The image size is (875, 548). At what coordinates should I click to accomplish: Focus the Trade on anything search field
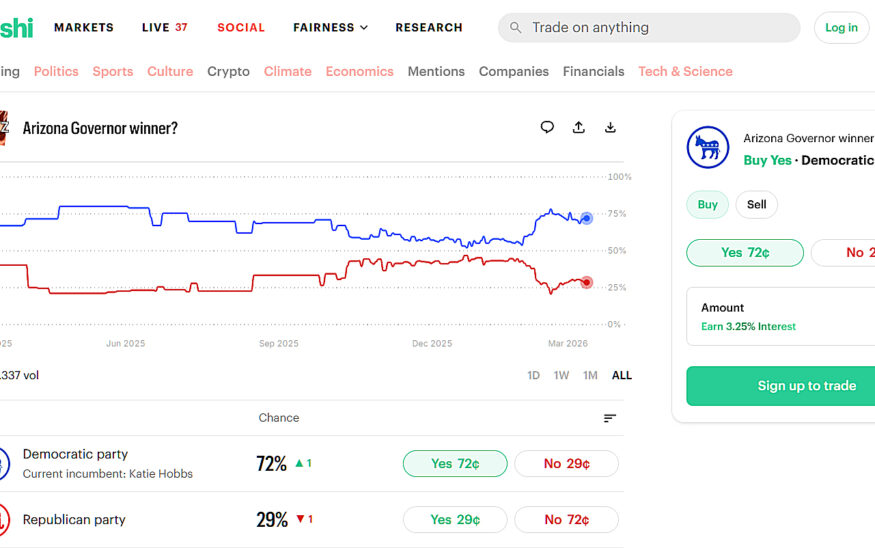click(660, 28)
